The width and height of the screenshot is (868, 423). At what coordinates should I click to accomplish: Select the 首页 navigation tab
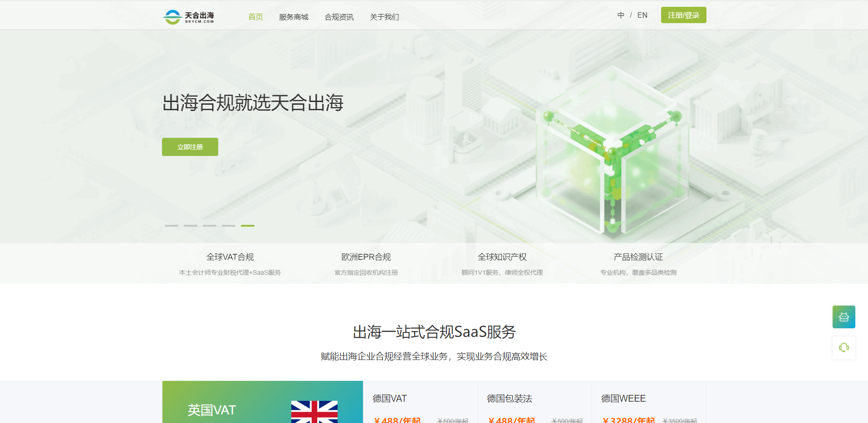[255, 17]
